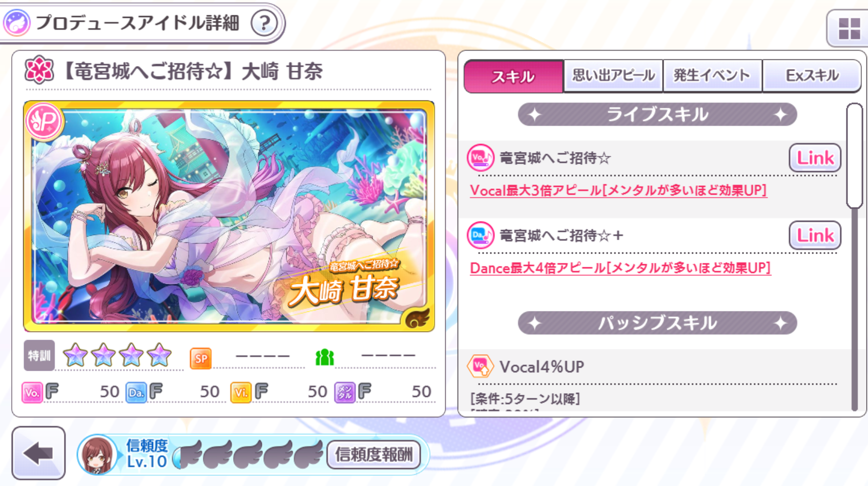Click the skill list scrollbar handle
868x486 pixels.
tap(854, 156)
